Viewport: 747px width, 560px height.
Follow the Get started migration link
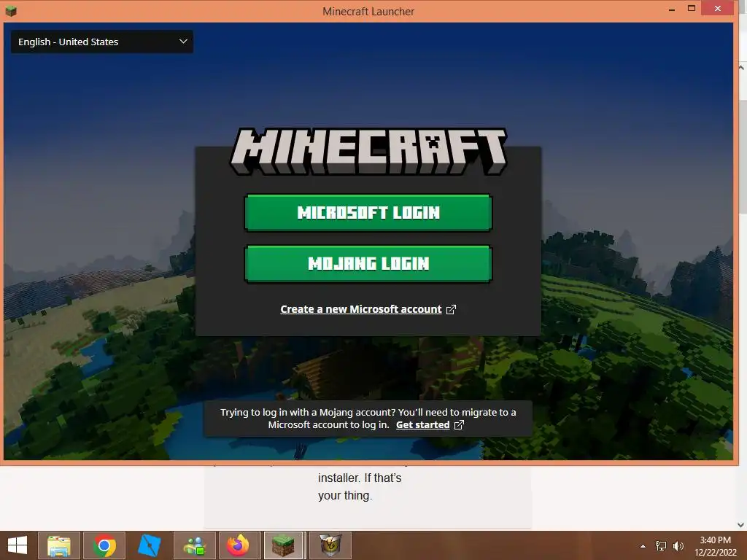point(422,425)
